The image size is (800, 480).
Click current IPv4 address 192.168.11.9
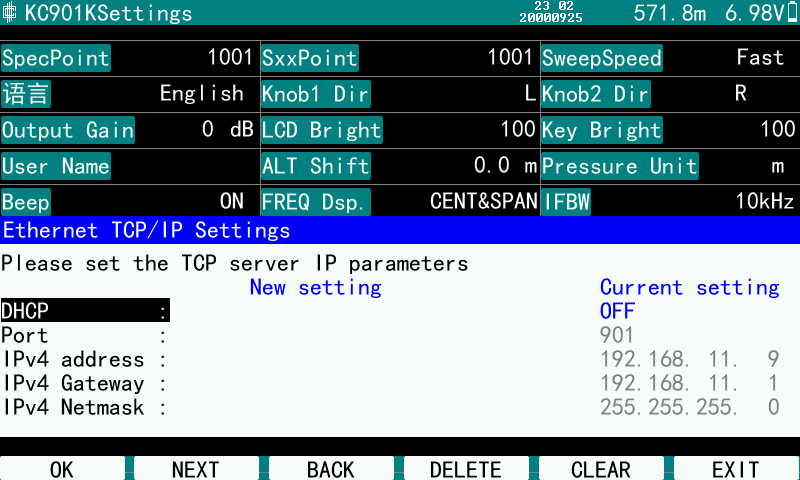(689, 359)
